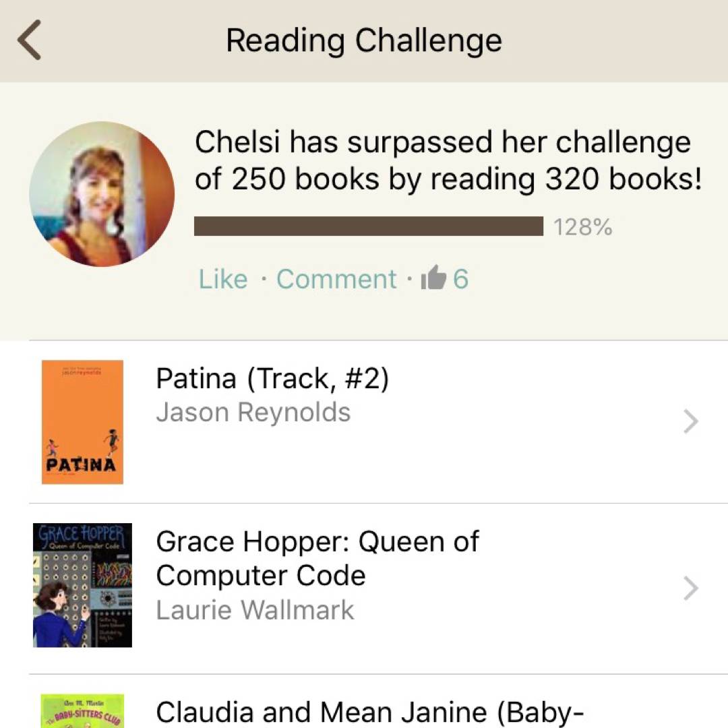
Task: Open the Patina book cover
Action: tap(82, 422)
